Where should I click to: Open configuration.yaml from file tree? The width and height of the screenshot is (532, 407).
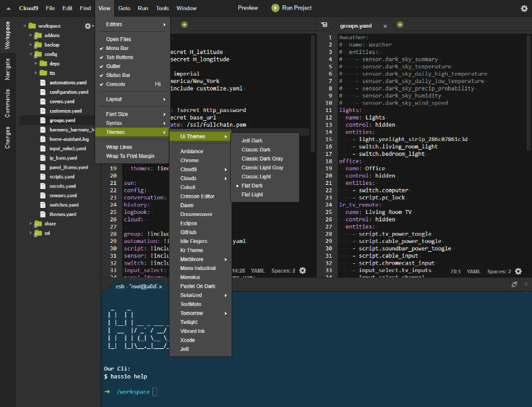[69, 92]
